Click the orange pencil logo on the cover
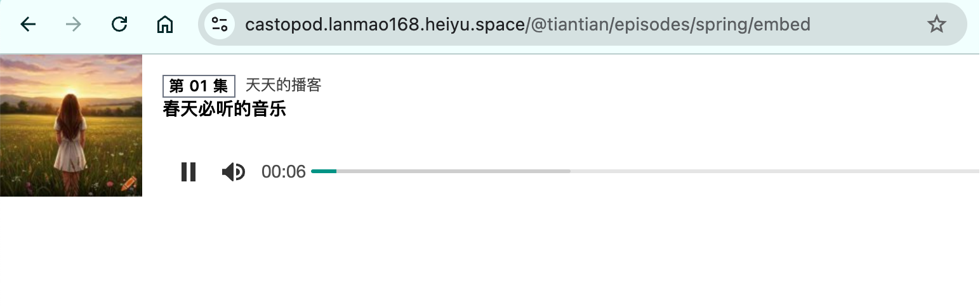The width and height of the screenshot is (980, 307). [x=129, y=184]
